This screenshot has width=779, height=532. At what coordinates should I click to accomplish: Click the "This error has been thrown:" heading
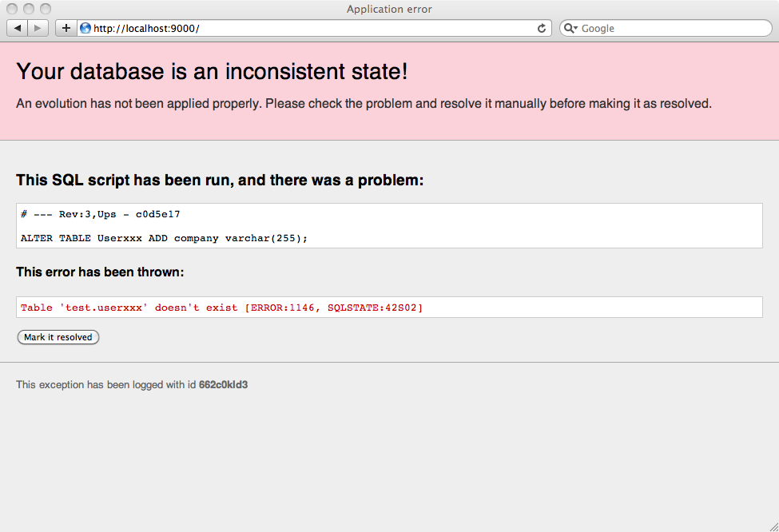pyautogui.click(x=100, y=272)
